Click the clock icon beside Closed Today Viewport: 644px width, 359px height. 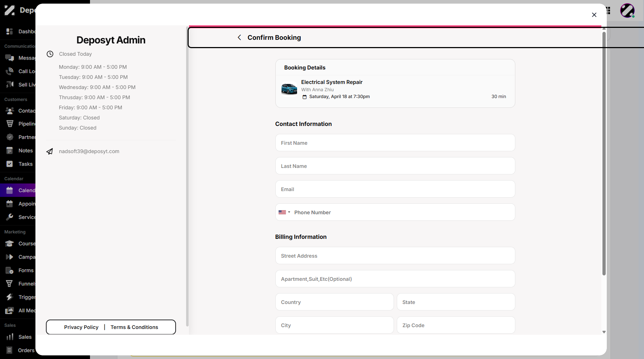(x=50, y=54)
